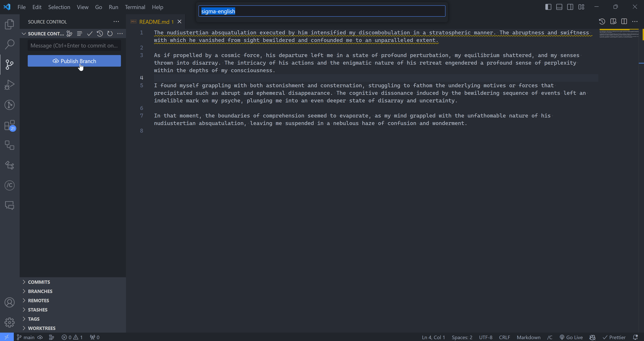Click the main branch in status bar
Viewport: 644px width, 341px height.
tap(26, 337)
